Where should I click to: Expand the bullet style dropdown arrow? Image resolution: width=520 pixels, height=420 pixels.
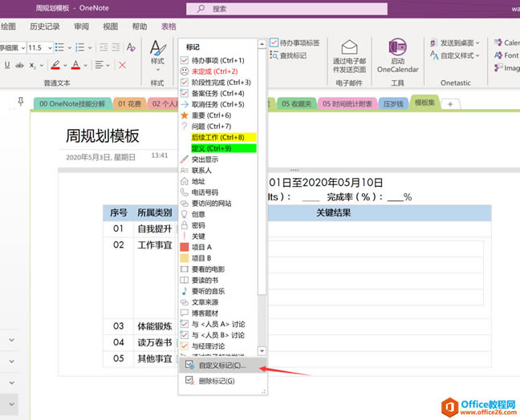point(70,48)
